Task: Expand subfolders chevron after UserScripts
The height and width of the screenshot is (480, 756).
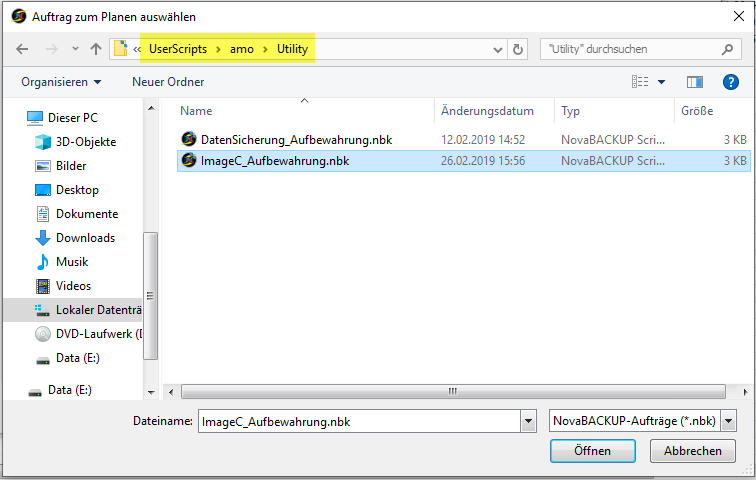Action: click(218, 49)
